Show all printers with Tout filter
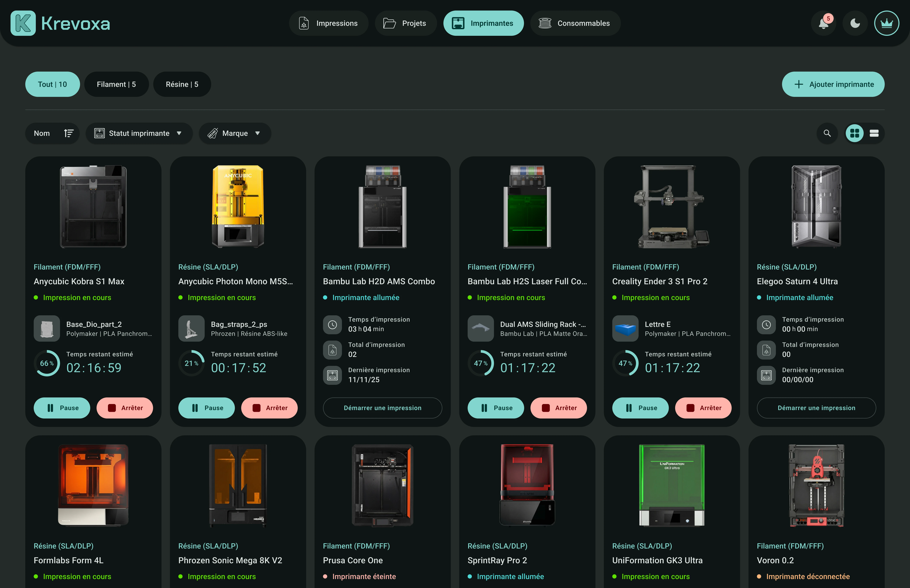The width and height of the screenshot is (910, 588). [x=52, y=84]
